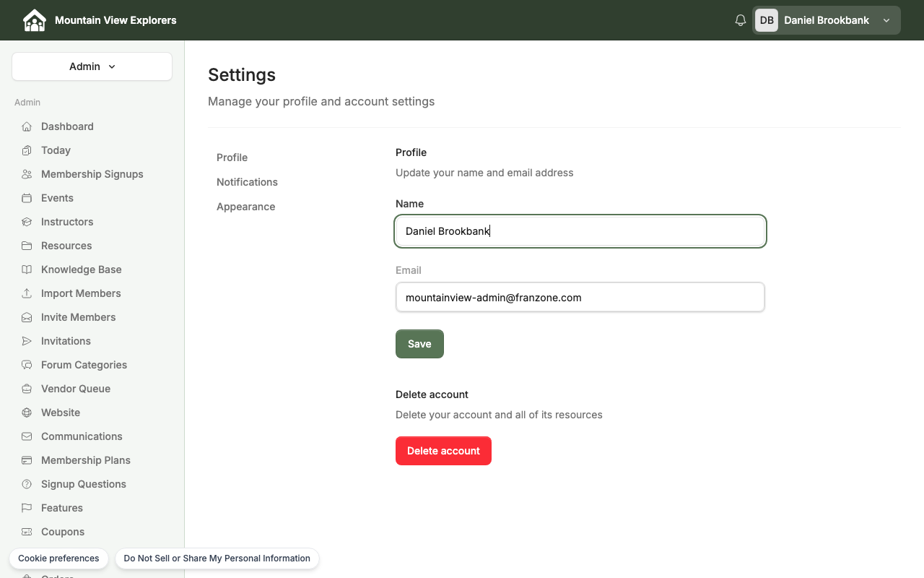This screenshot has height=578, width=924.
Task: Switch to the Notifications settings tab
Action: point(247,182)
